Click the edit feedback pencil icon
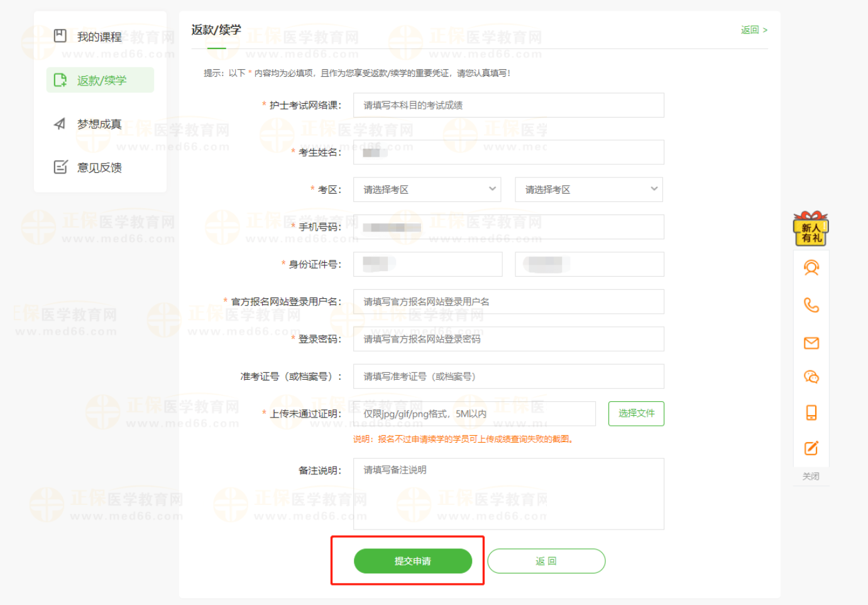868x605 pixels. [x=811, y=448]
